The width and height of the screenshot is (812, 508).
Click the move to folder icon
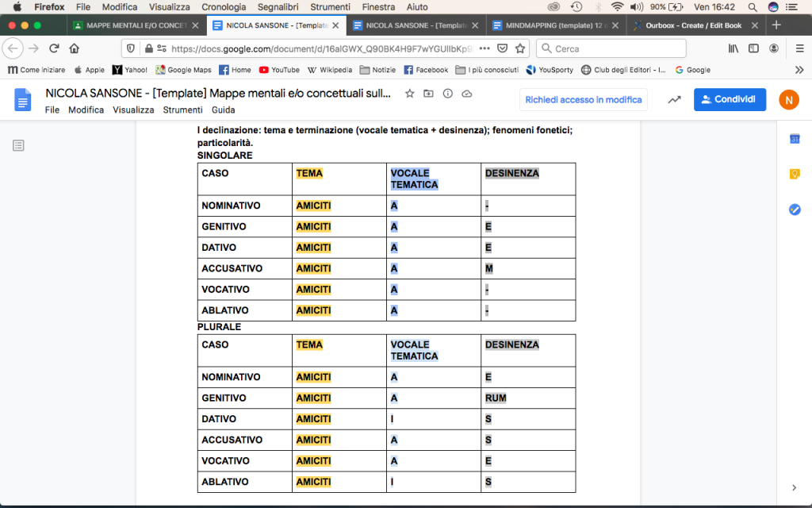(x=429, y=94)
